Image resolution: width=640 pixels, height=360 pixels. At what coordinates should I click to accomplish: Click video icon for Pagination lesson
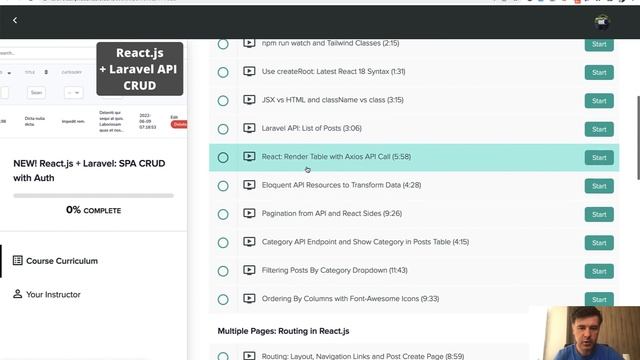click(x=249, y=213)
